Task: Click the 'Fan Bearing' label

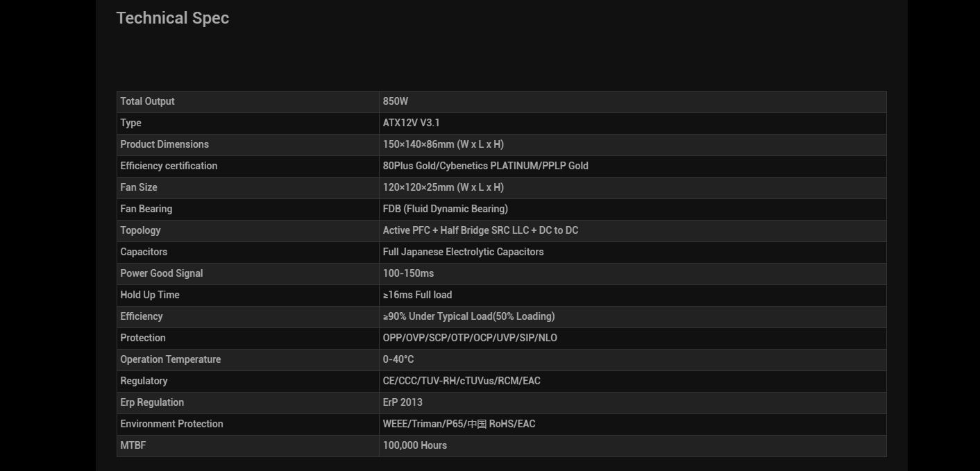Action: tap(146, 209)
